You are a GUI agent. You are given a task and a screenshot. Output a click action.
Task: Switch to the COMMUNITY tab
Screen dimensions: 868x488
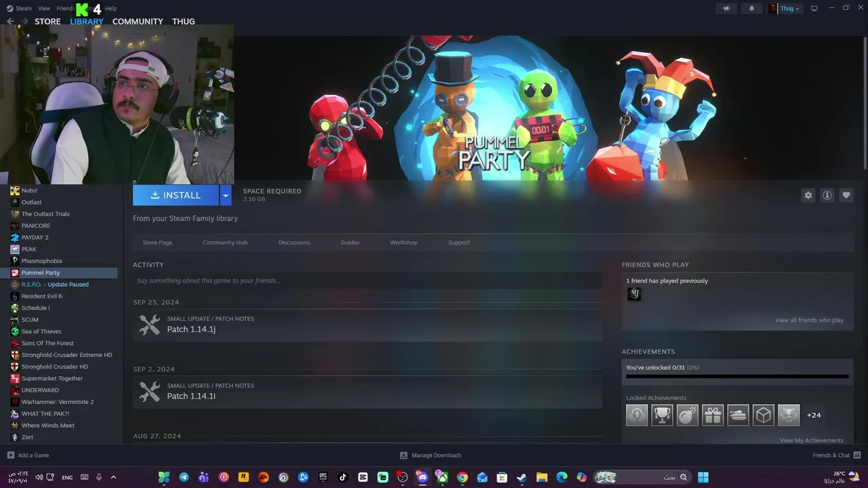(x=138, y=22)
